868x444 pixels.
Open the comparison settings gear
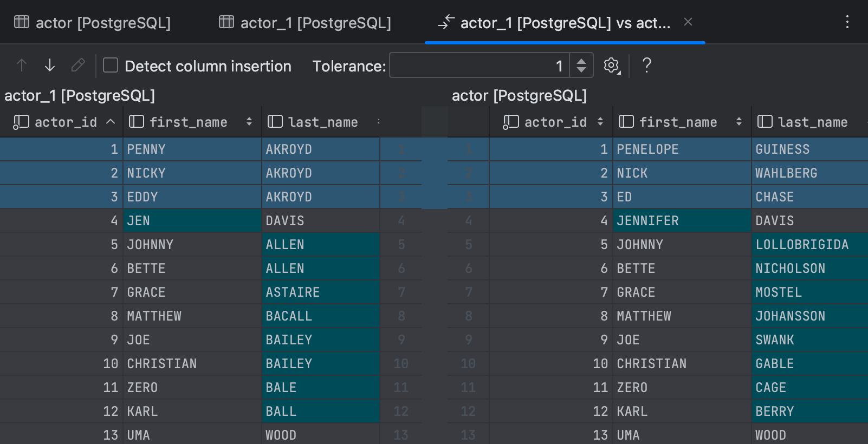pos(612,66)
